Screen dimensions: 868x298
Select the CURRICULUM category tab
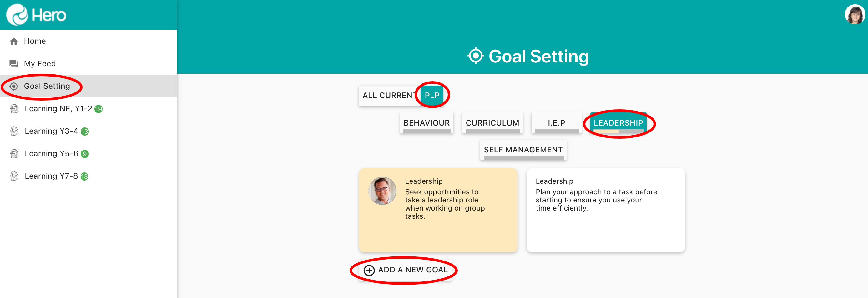[x=492, y=123]
